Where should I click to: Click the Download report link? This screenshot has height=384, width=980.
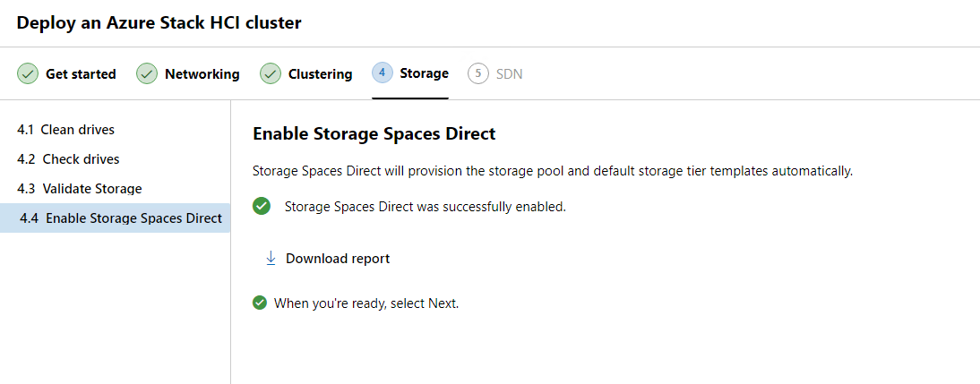pyautogui.click(x=338, y=259)
